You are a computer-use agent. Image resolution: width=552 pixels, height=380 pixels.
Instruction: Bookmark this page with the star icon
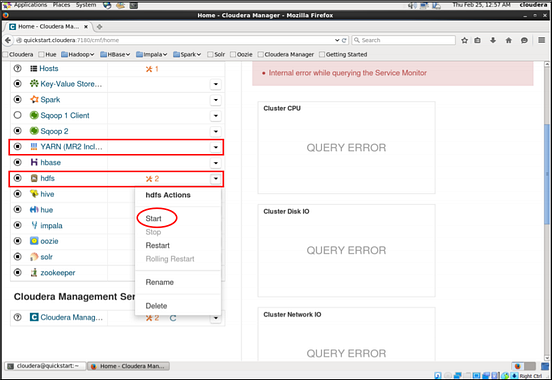(x=464, y=40)
